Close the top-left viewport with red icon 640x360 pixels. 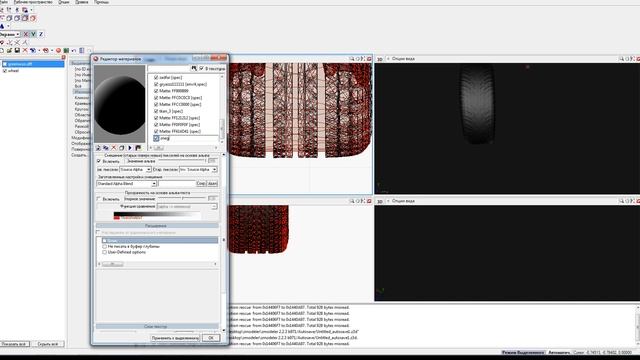pyautogui.click(x=369, y=59)
